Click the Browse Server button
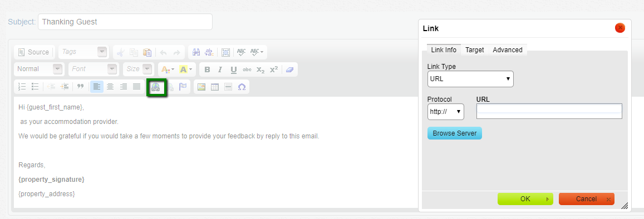644x219 pixels. 455,133
